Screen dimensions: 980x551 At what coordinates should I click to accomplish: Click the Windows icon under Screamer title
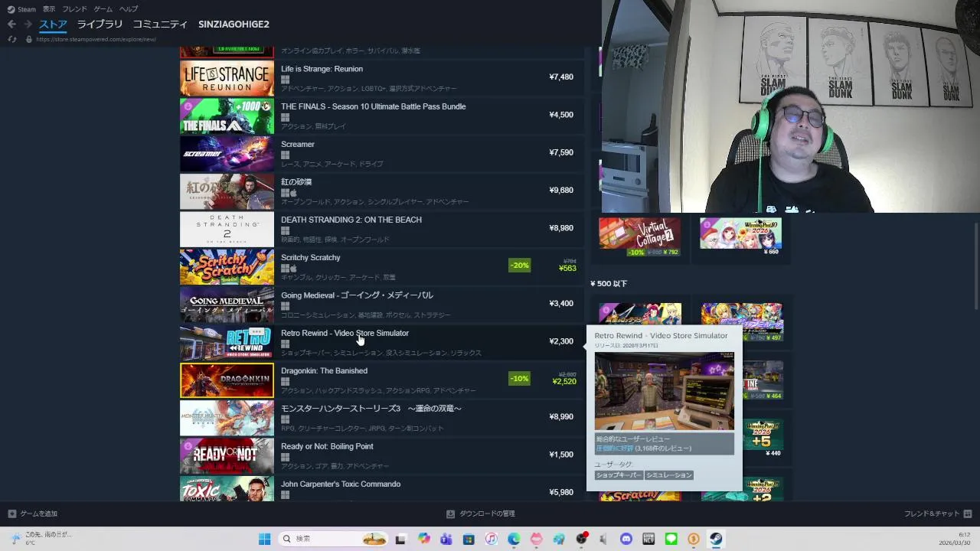coord(285,155)
